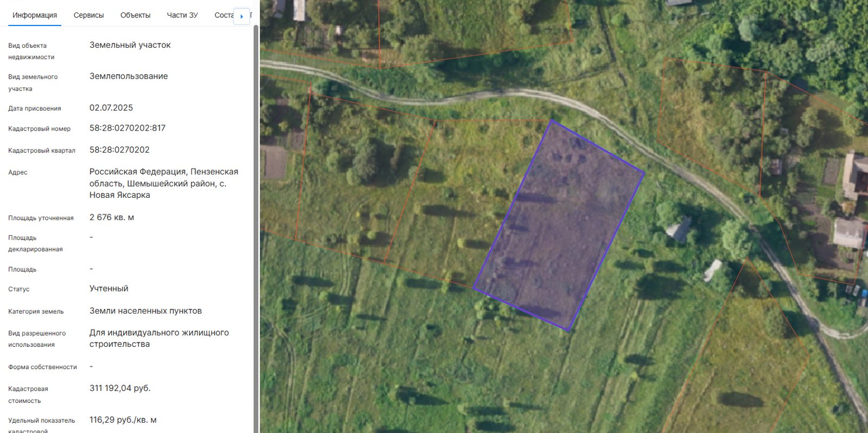Click the Земельный участок object type value
This screenshot has width=868, height=433.
coord(130,45)
